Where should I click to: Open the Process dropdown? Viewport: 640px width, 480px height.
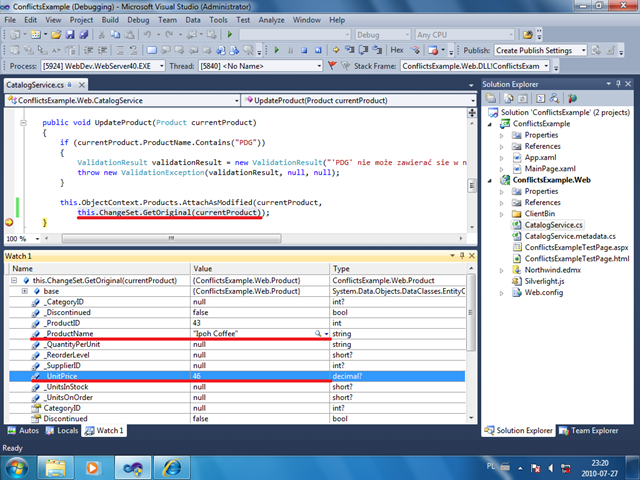(162, 66)
